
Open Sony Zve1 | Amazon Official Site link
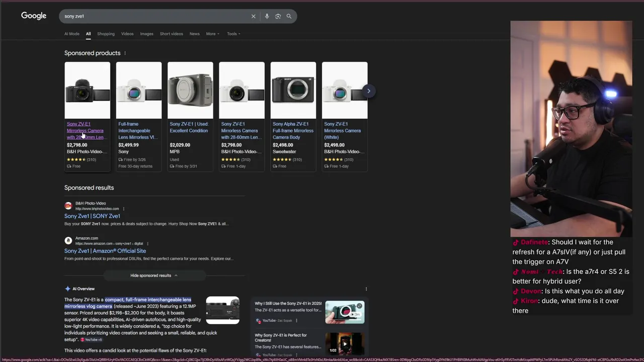pos(105,251)
